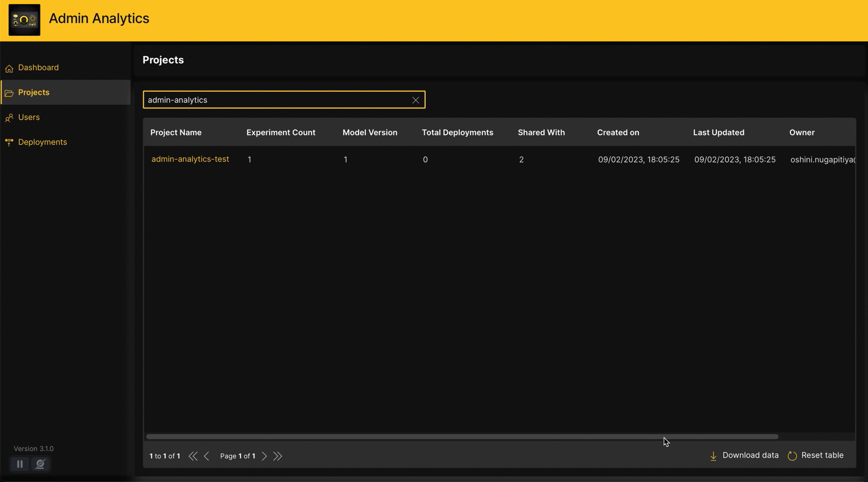Image resolution: width=868 pixels, height=482 pixels.
Task: Download data from the table
Action: 744,455
